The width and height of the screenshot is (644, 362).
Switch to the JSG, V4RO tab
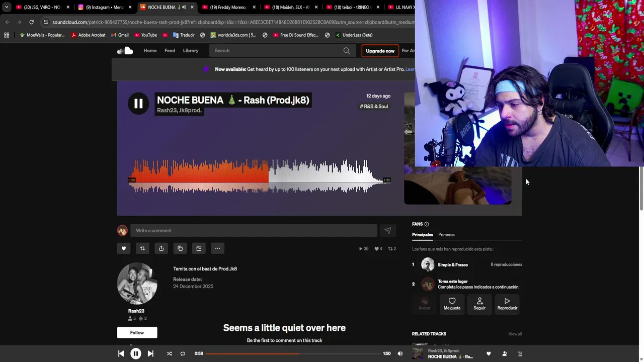pyautogui.click(x=43, y=7)
